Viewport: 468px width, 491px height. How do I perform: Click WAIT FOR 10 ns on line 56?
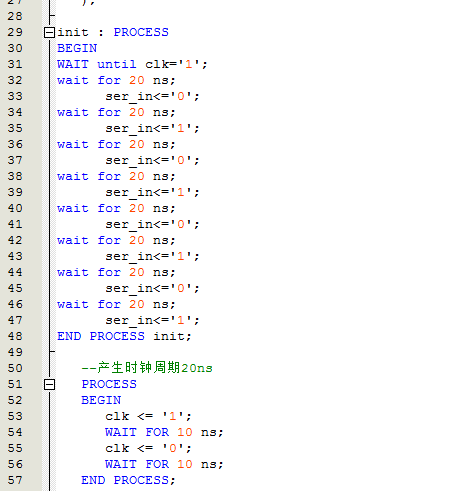tap(164, 464)
